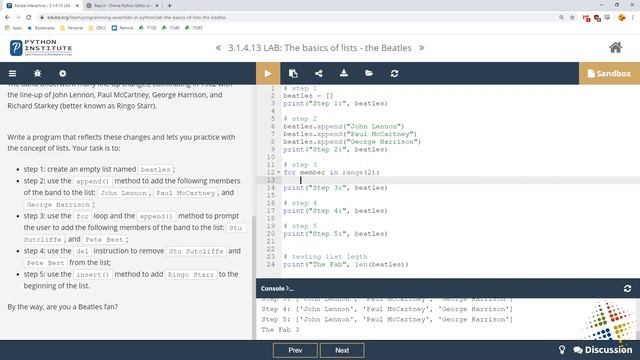Click the share code icon
Screen dimensions: 640x360
coord(318,73)
